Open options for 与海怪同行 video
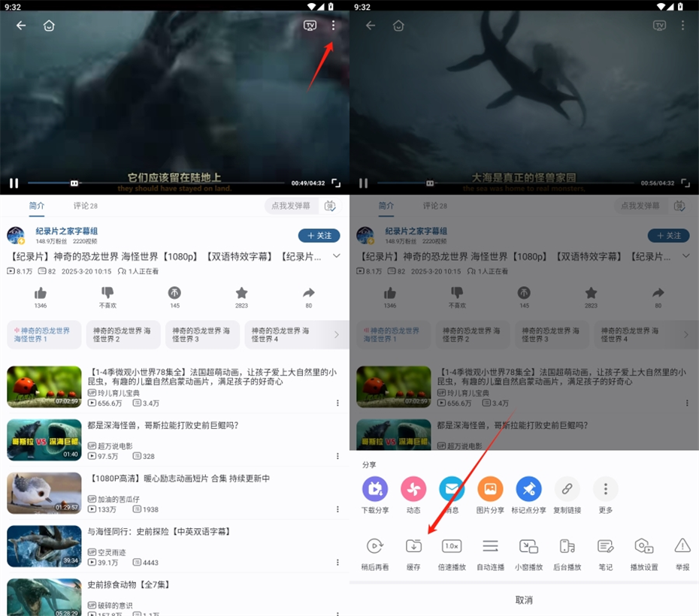This screenshot has height=616, width=699. pyautogui.click(x=337, y=562)
